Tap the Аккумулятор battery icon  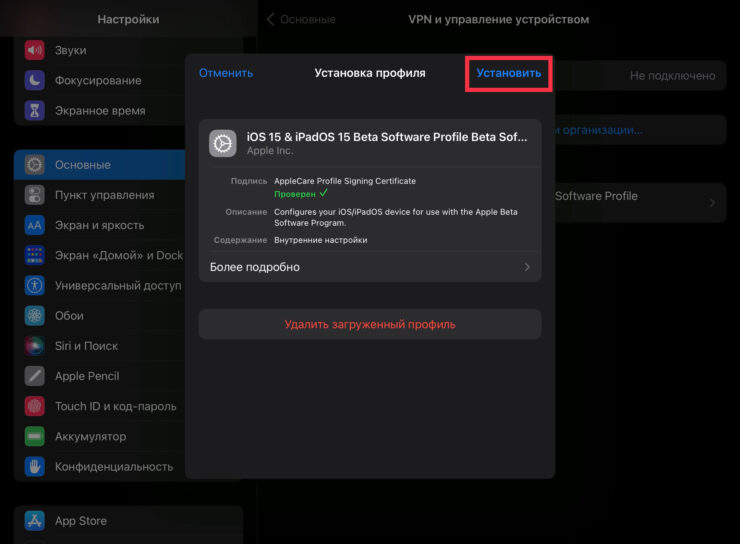tap(35, 436)
